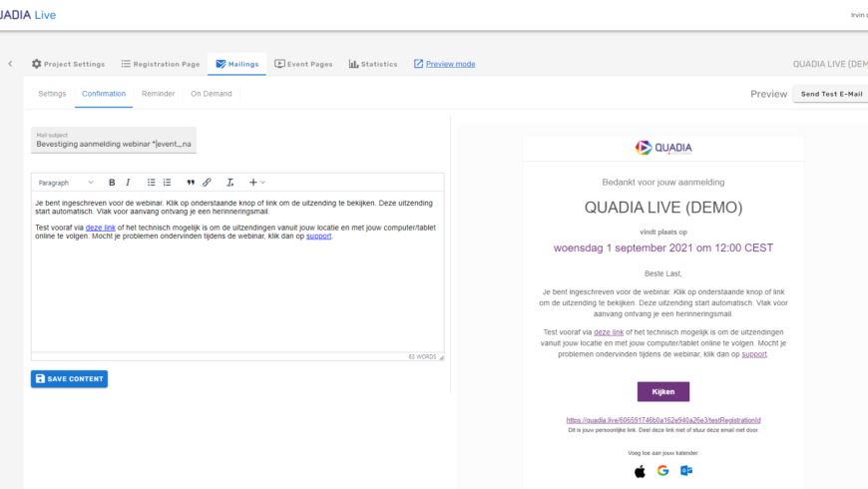Click the 63 WORDS counter
The width and height of the screenshot is (868, 489).
coord(422,357)
